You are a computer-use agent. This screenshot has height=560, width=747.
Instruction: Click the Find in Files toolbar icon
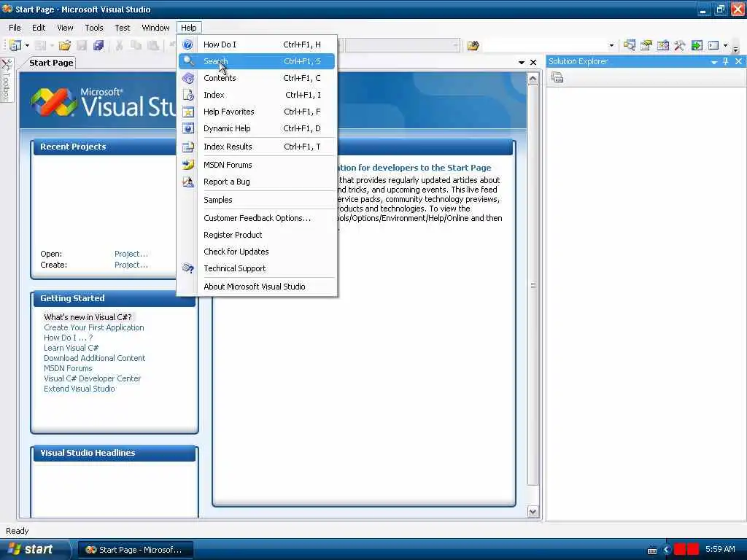[473, 46]
